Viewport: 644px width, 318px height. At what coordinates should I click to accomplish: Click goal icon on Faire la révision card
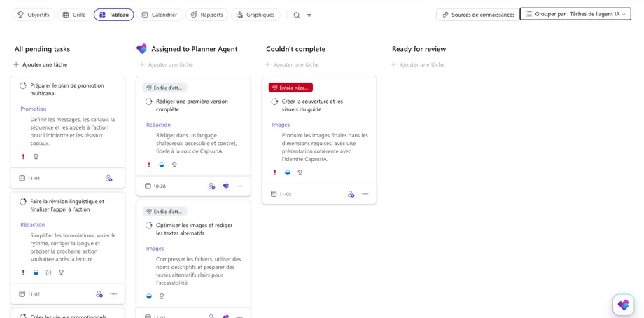[61, 272]
